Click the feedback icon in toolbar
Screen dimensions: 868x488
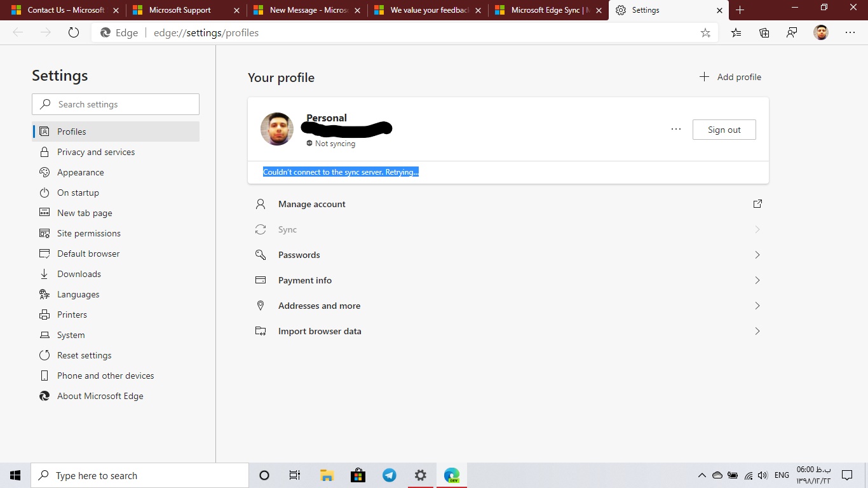pyautogui.click(x=792, y=32)
